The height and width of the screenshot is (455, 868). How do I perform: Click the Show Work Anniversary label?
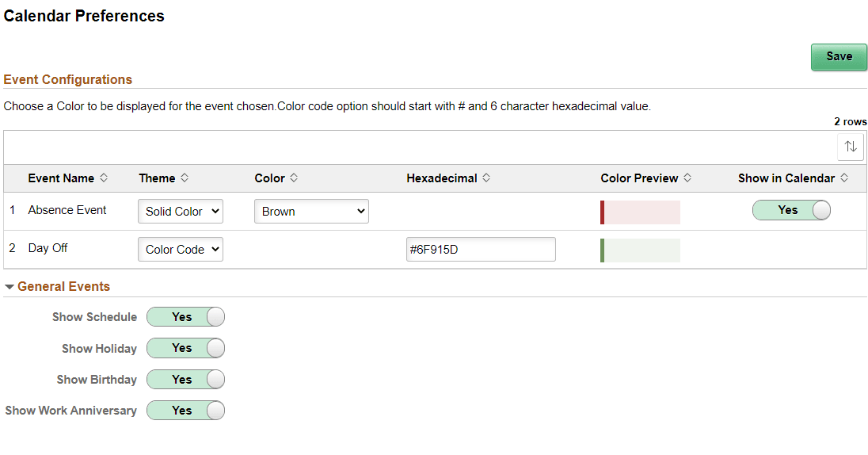pos(70,411)
